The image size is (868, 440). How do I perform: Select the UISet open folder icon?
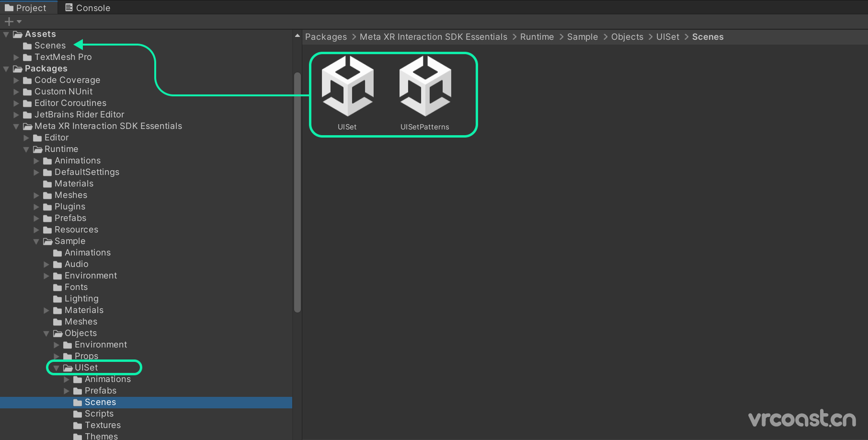[68, 368]
